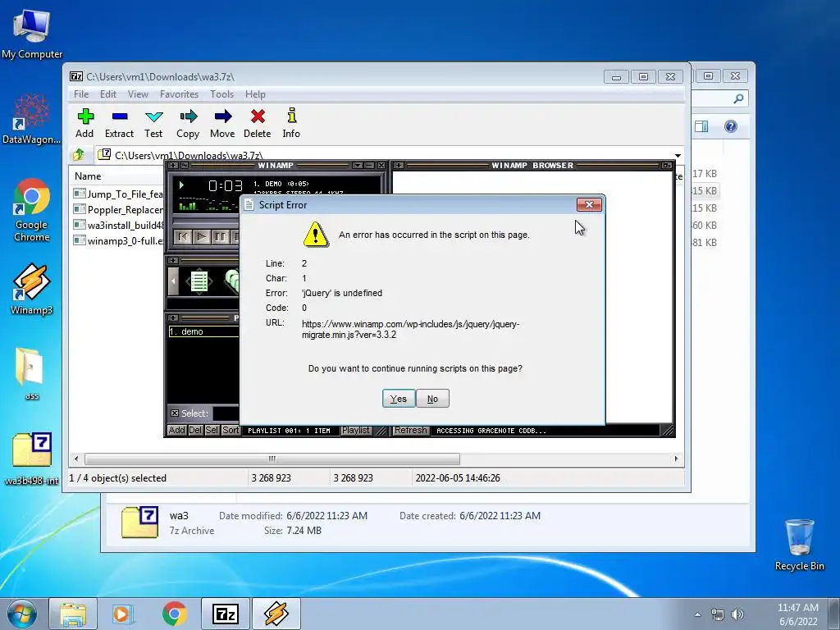Open Winamp3 desktop shortcut
Viewport: 840px width, 630px height.
click(32, 290)
